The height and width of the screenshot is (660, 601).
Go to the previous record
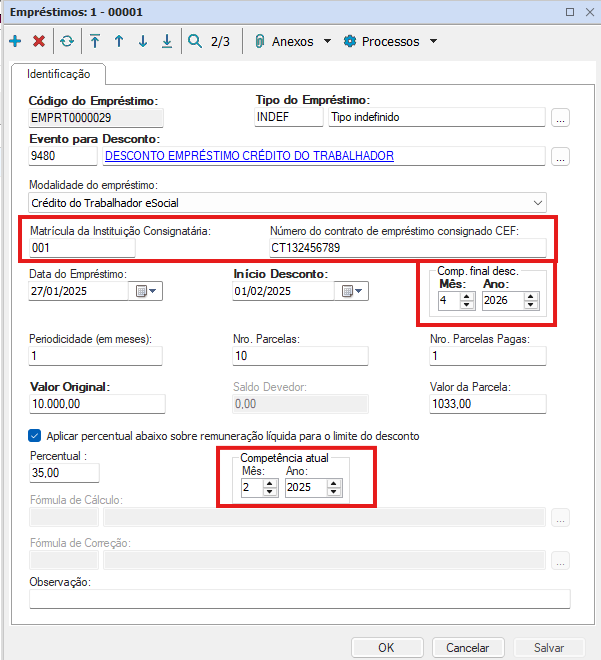[x=118, y=42]
